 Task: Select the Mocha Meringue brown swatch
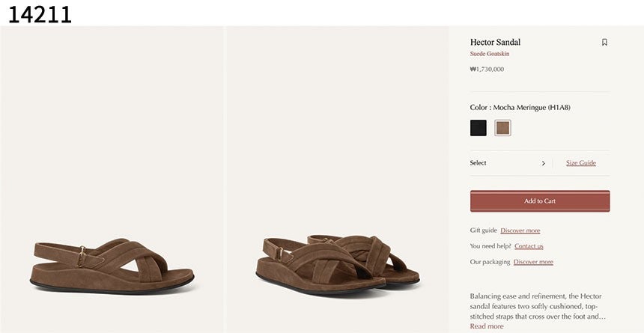coord(502,128)
